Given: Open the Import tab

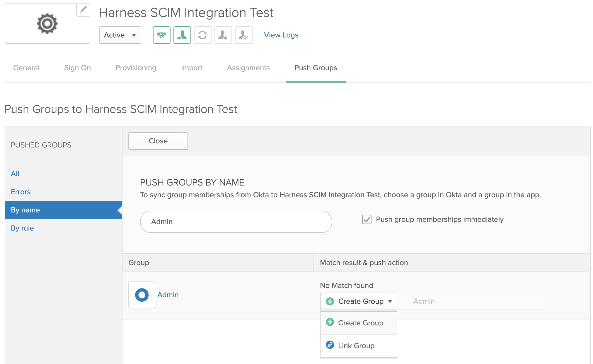Looking at the screenshot, I should 192,68.
